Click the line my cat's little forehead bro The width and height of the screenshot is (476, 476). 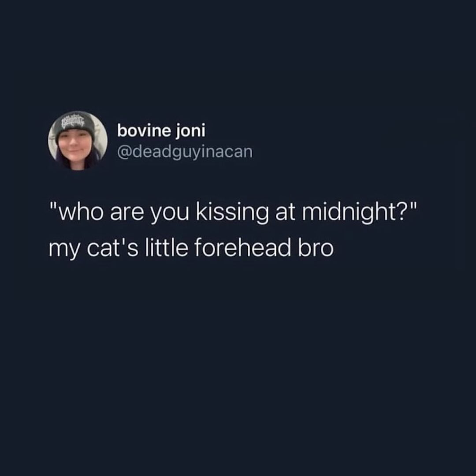tap(191, 248)
